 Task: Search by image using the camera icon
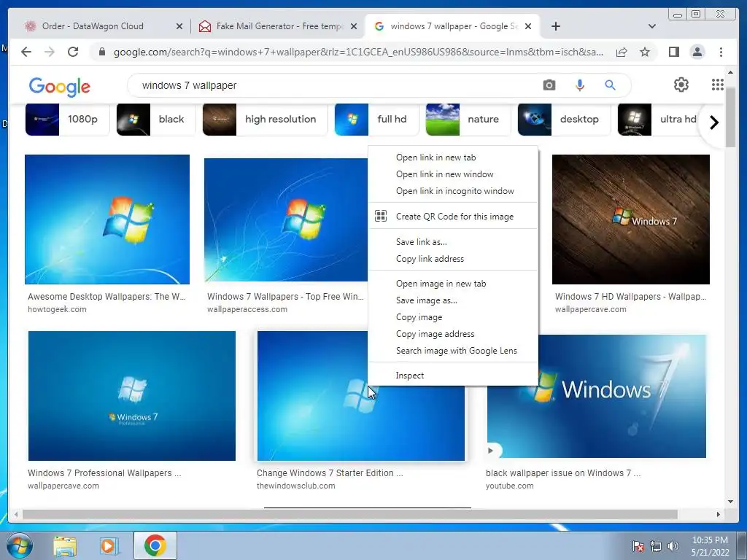point(549,85)
